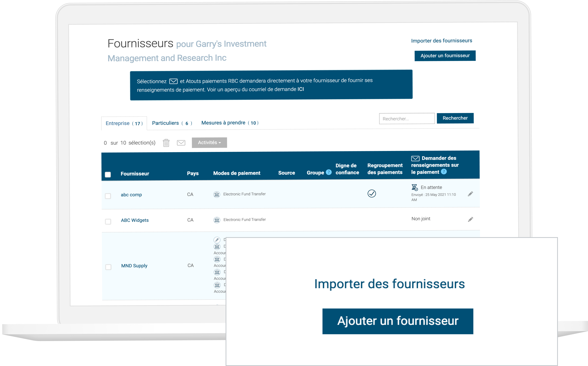Click 'Envoyé : 25 May 2021' timestamp

pyautogui.click(x=434, y=197)
